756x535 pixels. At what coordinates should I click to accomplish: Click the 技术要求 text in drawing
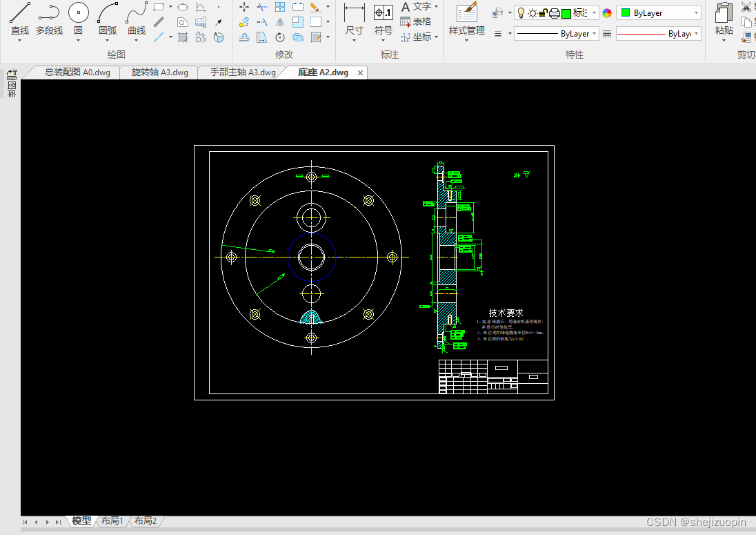tap(506, 313)
